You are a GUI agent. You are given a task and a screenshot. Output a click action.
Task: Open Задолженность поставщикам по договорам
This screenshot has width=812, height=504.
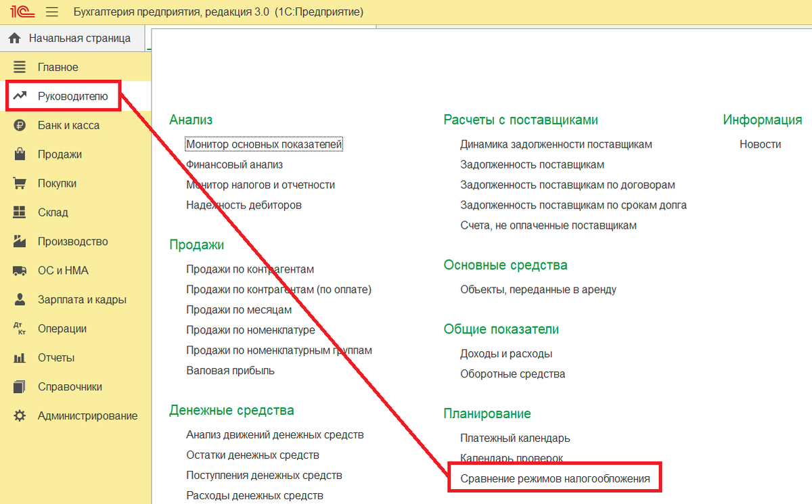[x=568, y=185]
